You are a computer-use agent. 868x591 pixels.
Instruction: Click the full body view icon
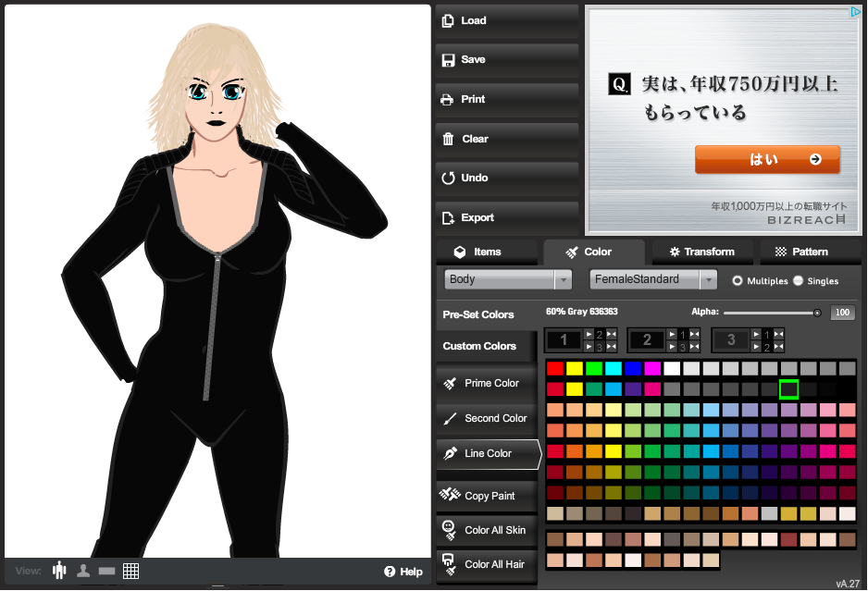pos(60,571)
